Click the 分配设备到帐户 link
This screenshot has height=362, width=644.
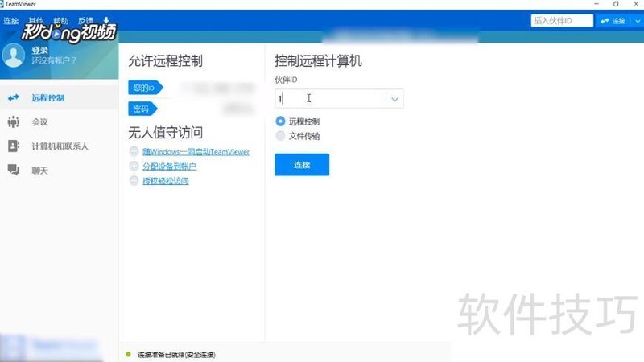(169, 167)
